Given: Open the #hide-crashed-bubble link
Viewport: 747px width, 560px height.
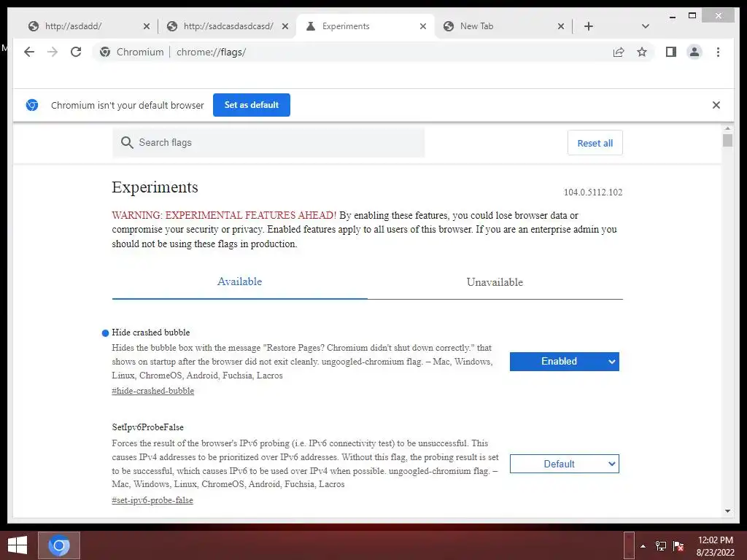Looking at the screenshot, I should point(153,391).
